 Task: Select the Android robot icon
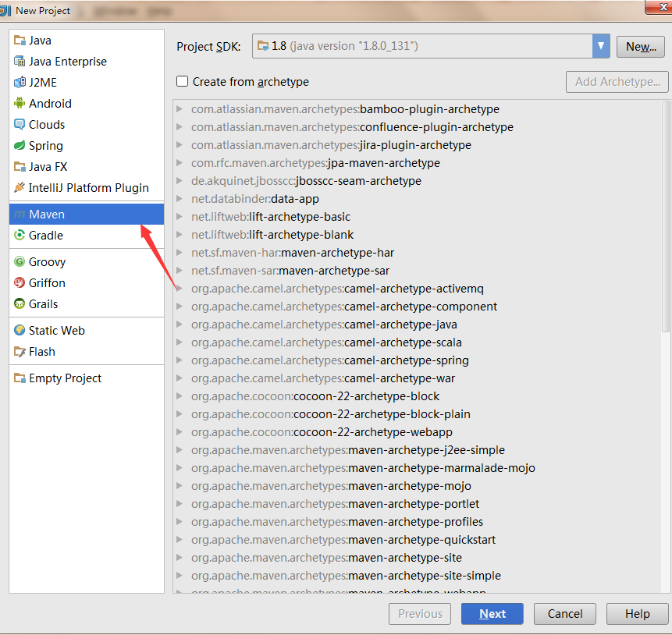tap(20, 104)
